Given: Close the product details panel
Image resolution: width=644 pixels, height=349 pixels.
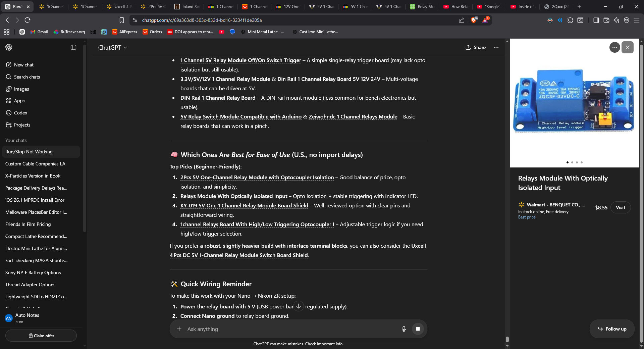Looking at the screenshot, I should [627, 47].
